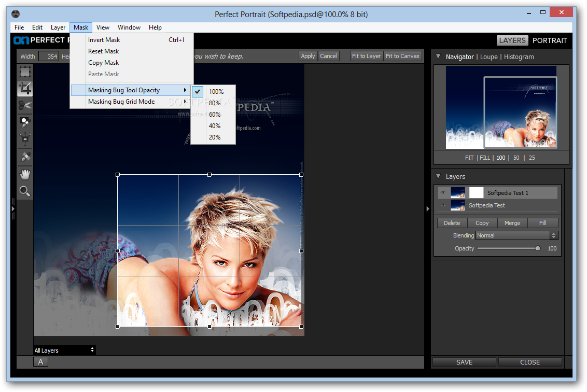
Task: Delete the selected layer
Action: (x=452, y=223)
